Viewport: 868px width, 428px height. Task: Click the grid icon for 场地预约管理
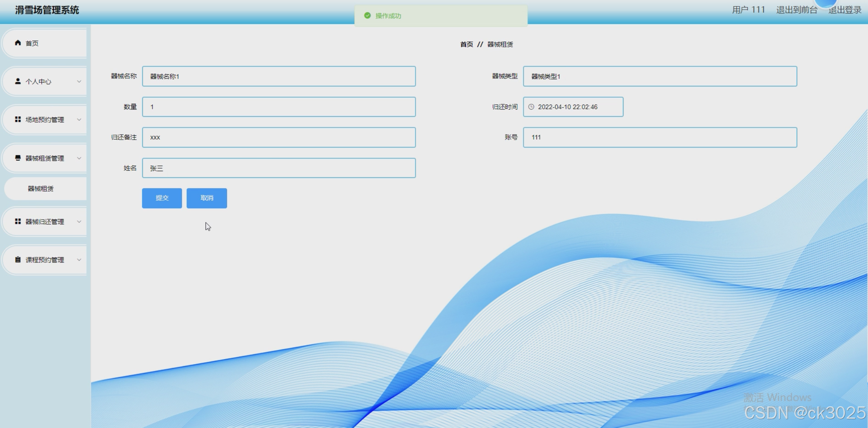coord(18,120)
